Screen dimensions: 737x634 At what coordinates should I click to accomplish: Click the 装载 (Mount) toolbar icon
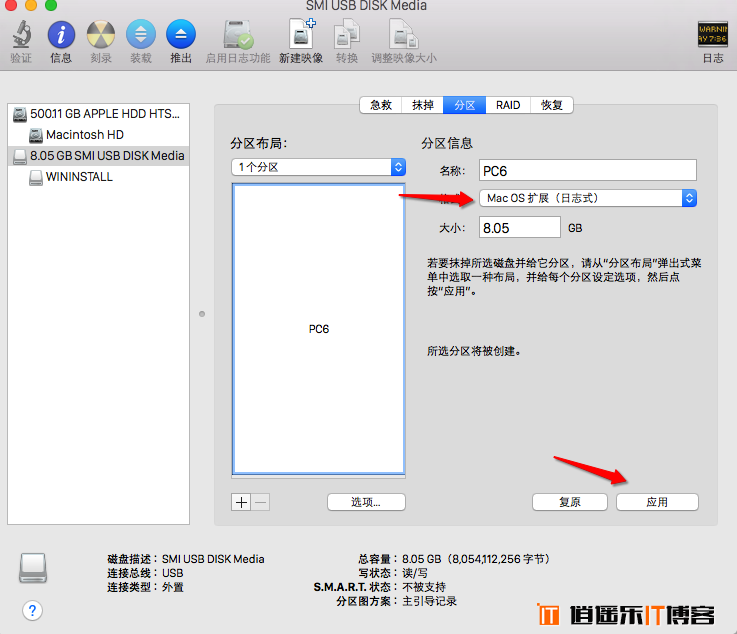tap(141, 35)
